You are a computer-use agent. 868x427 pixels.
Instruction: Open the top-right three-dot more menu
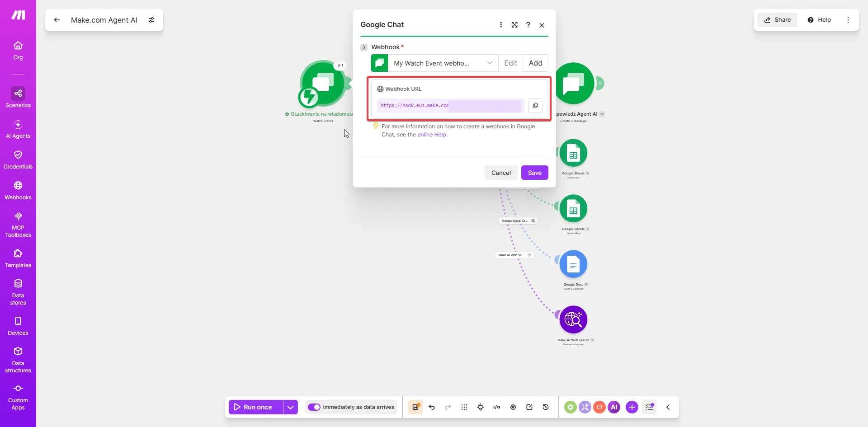pyautogui.click(x=848, y=20)
